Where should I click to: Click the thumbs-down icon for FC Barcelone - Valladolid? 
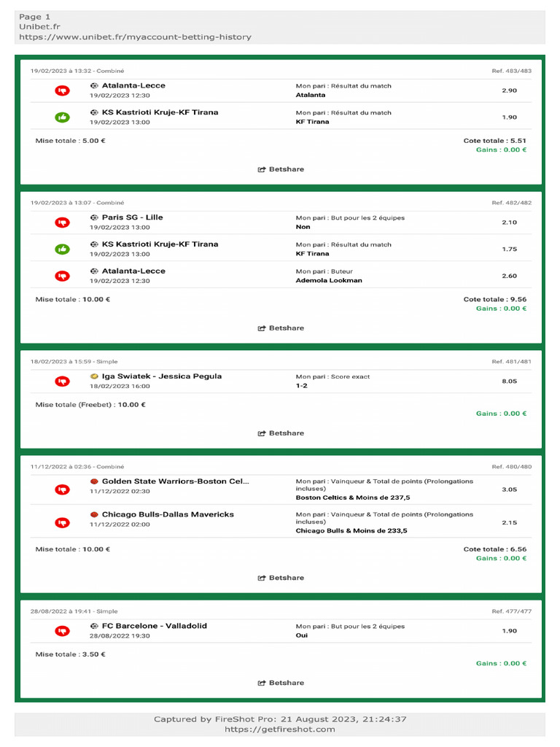(x=63, y=631)
